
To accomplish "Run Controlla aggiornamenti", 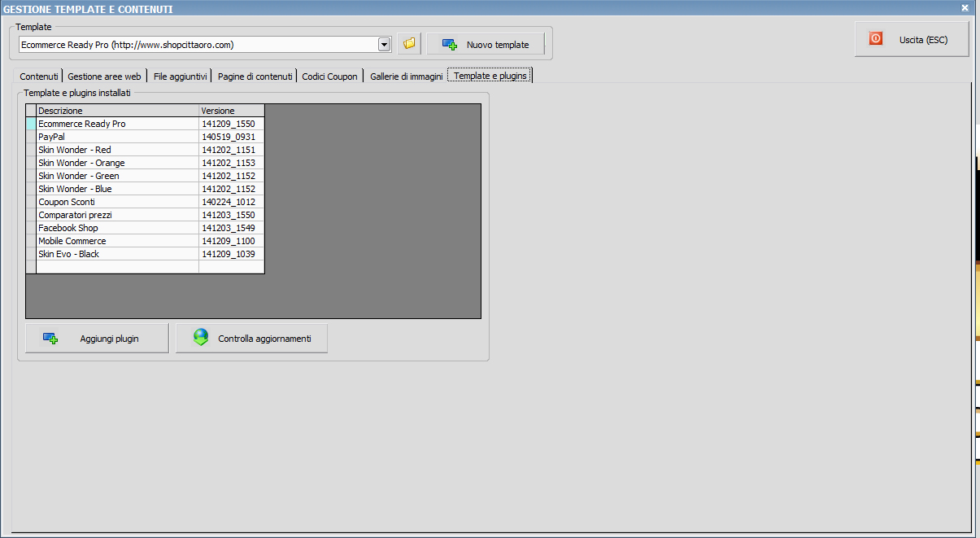I will (251, 338).
